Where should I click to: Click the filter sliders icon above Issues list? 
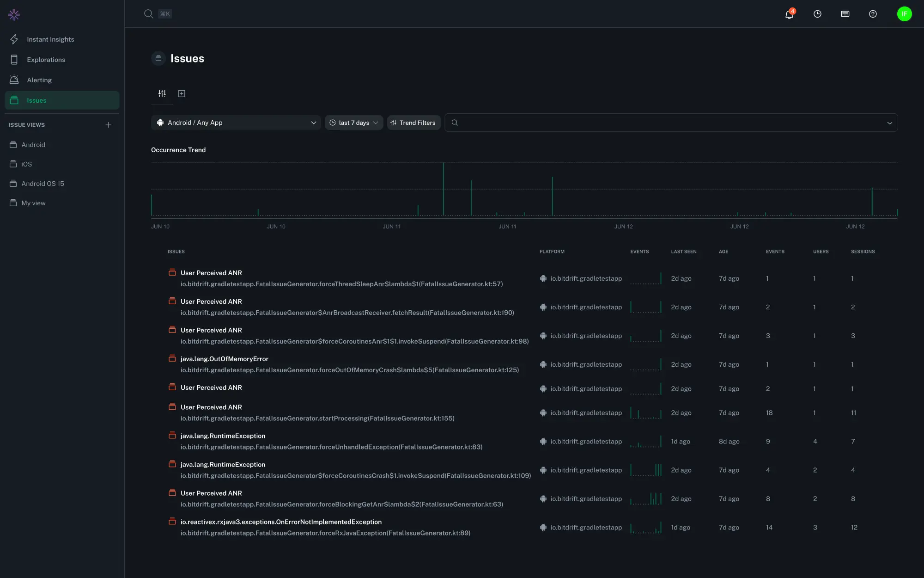[x=162, y=93]
